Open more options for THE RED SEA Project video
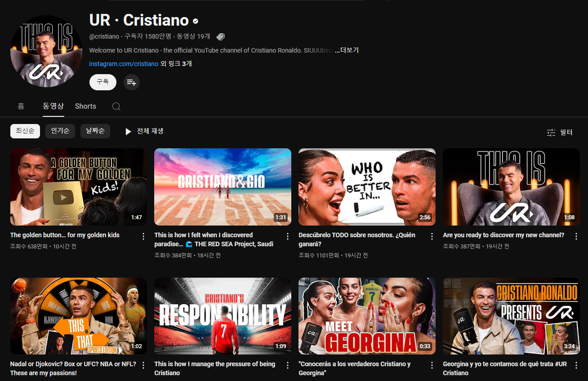 coord(288,236)
